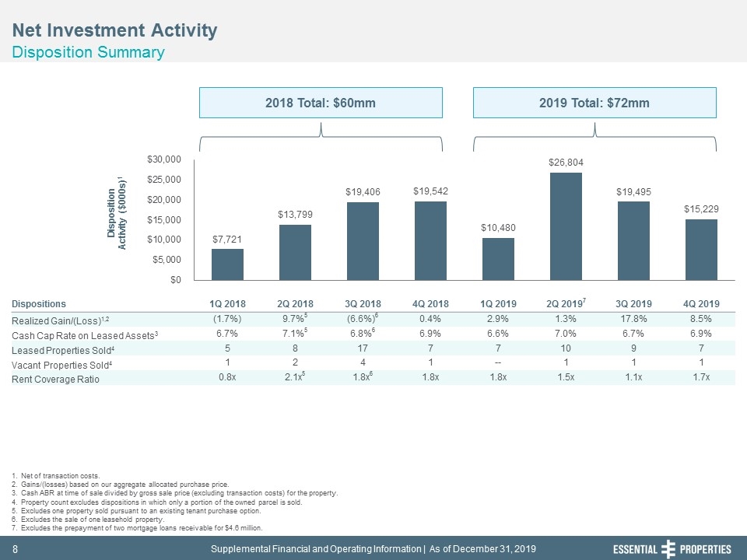Click the 3Q 2018 column header
747x560 pixels.
363,304
